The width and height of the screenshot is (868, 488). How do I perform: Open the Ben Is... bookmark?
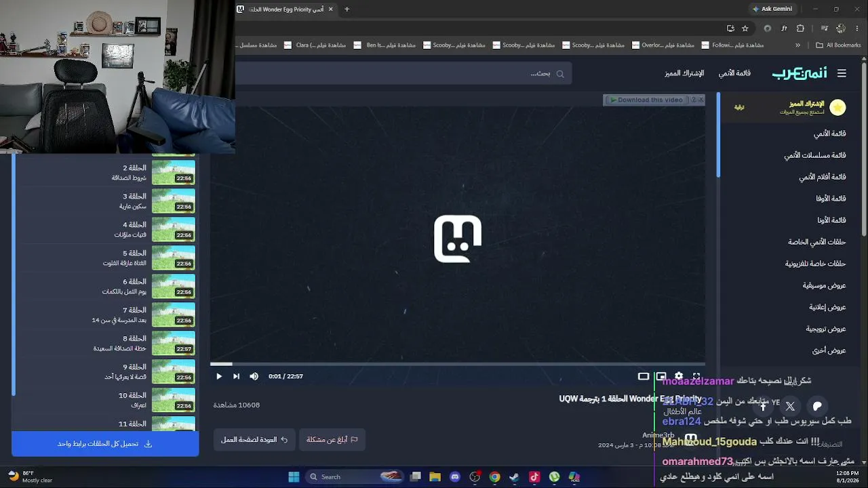[x=384, y=45]
